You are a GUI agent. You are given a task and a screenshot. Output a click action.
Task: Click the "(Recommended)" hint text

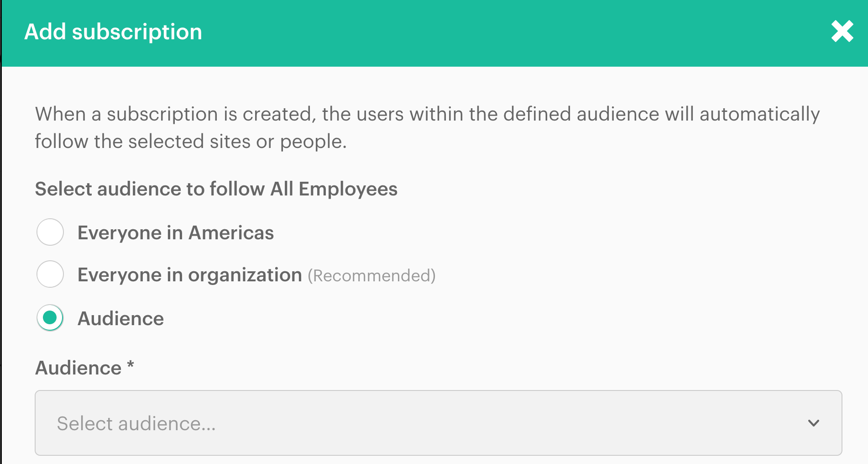click(371, 276)
